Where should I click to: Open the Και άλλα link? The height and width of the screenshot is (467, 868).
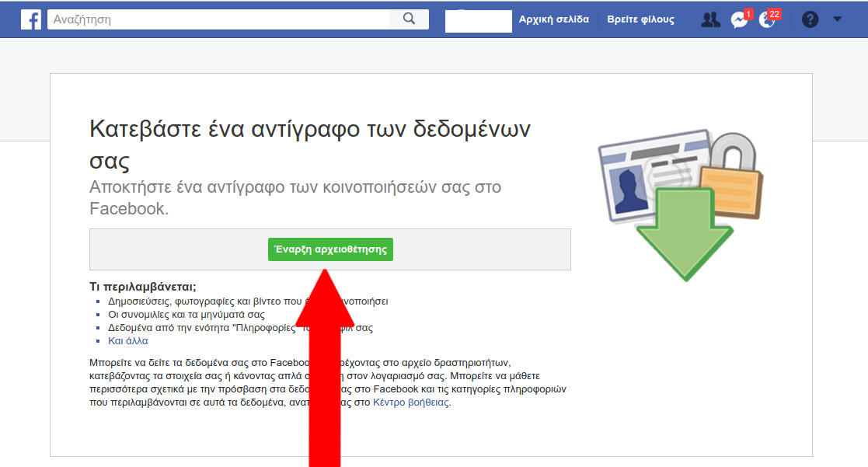click(x=128, y=341)
